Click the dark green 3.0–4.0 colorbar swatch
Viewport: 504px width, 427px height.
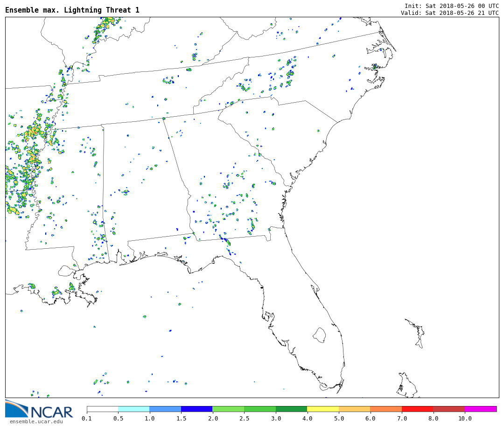(292, 409)
